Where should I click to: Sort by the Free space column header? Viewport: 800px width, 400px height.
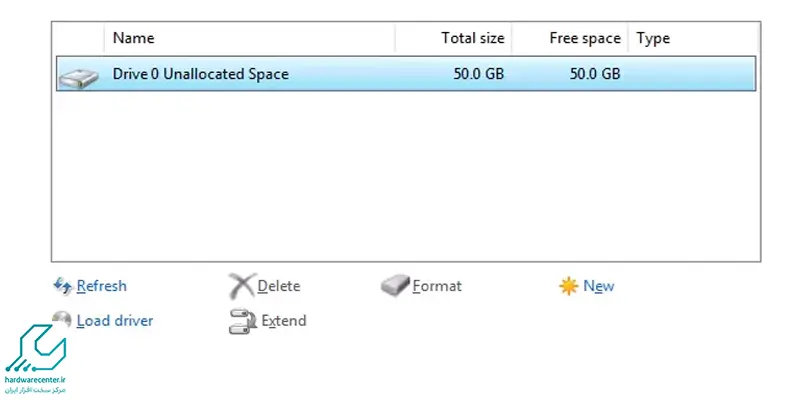(570, 38)
